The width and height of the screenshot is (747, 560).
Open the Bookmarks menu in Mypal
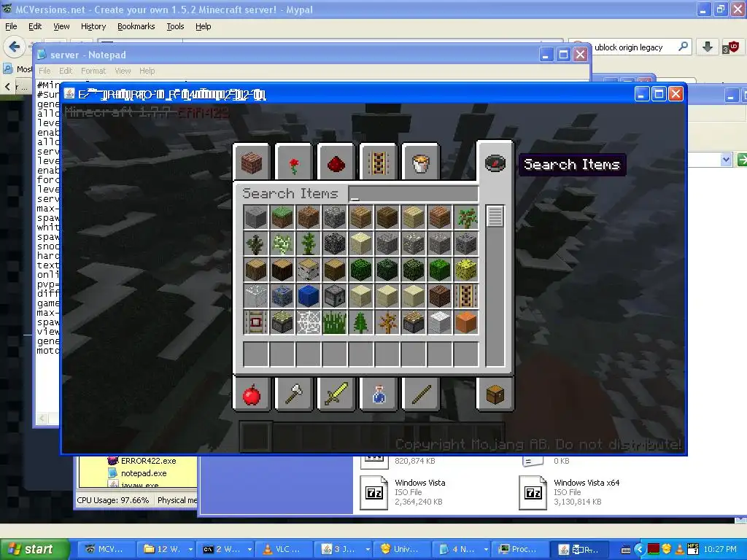point(136,26)
